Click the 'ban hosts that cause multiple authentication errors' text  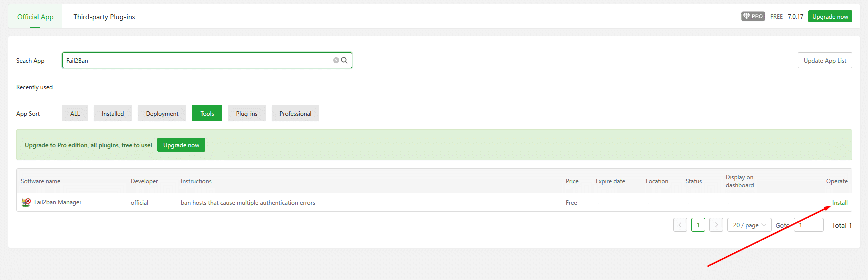[248, 202]
